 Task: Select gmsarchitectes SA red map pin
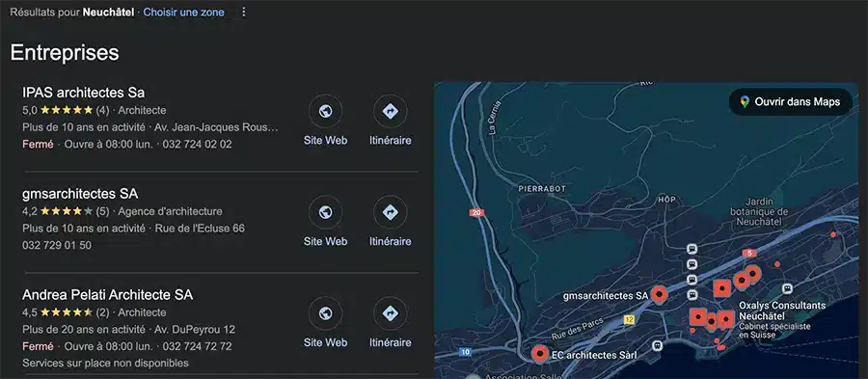659,295
